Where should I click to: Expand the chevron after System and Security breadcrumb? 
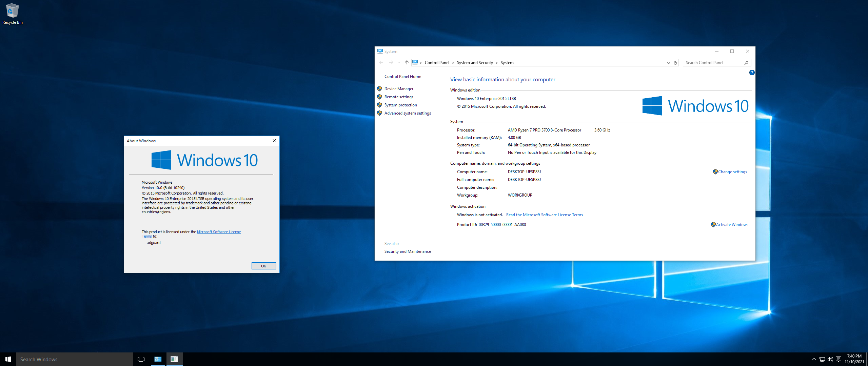pyautogui.click(x=497, y=63)
